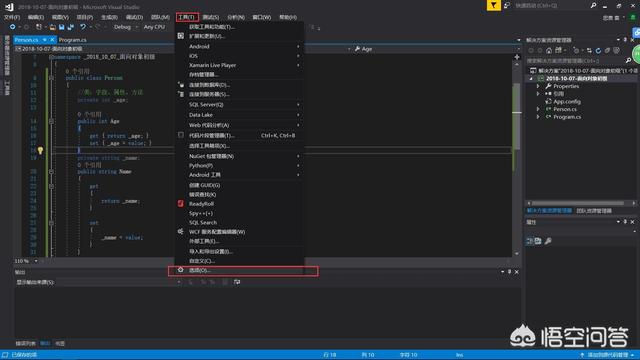Open the 调试(D) menu

click(134, 17)
